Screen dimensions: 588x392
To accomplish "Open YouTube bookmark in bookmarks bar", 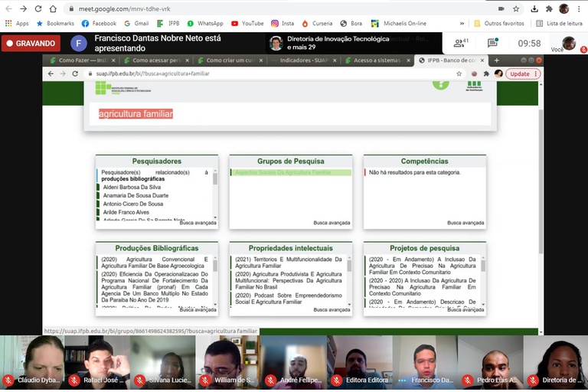I will [247, 24].
